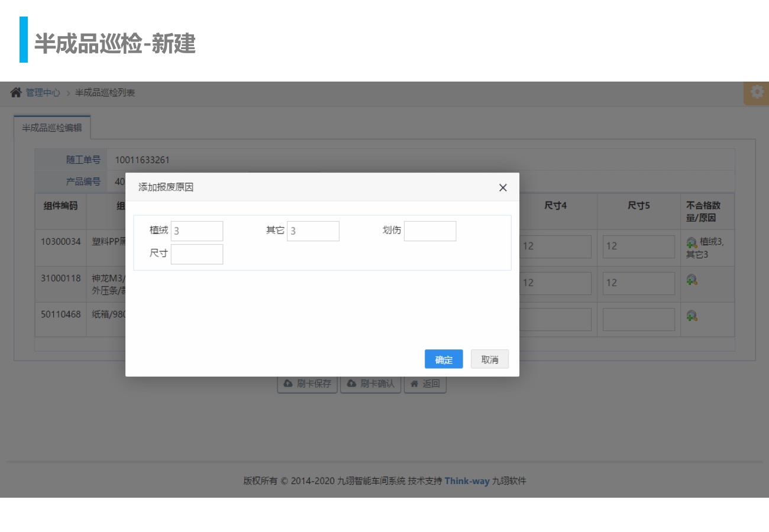Close the 添加报废原因 dialog with X

(x=503, y=187)
